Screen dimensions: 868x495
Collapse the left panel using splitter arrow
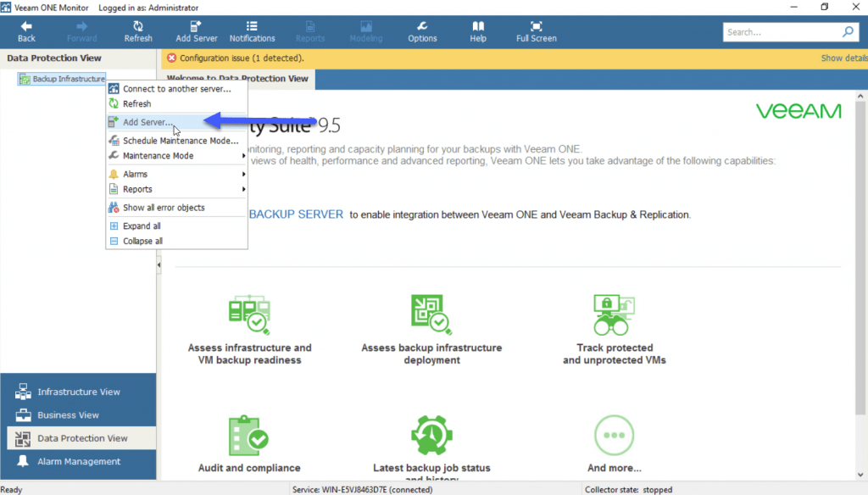click(x=159, y=266)
